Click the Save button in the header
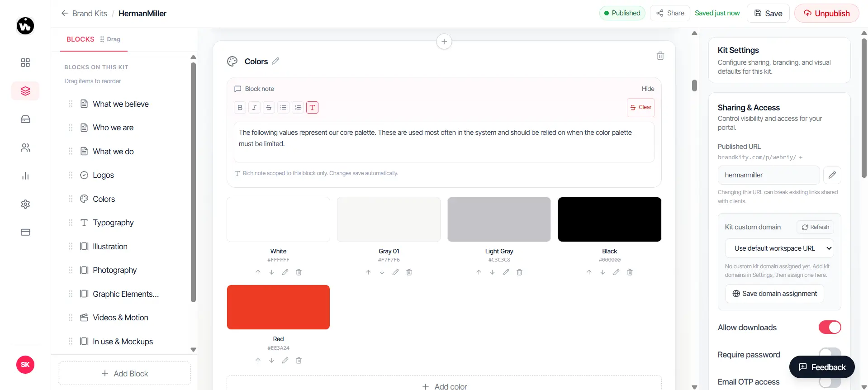 pyautogui.click(x=768, y=13)
